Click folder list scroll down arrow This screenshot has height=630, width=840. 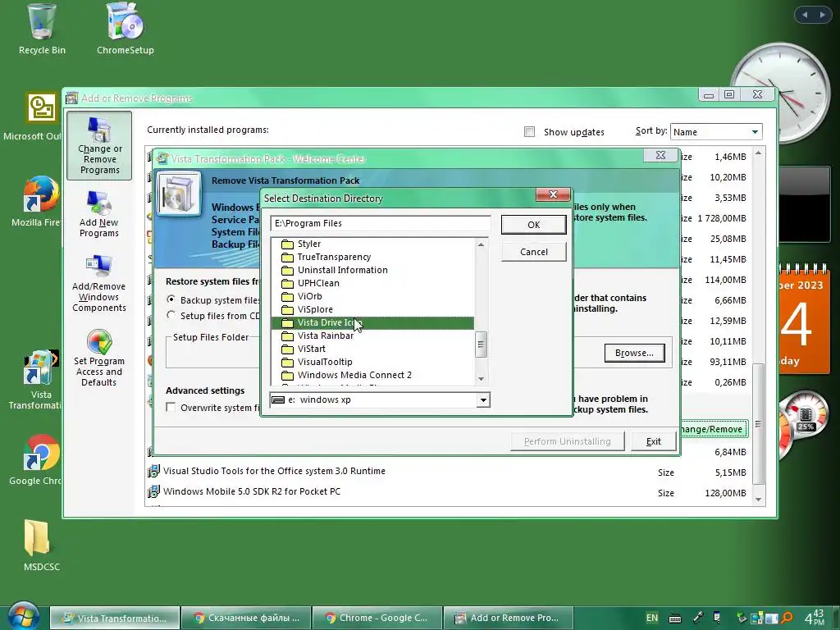click(x=481, y=379)
